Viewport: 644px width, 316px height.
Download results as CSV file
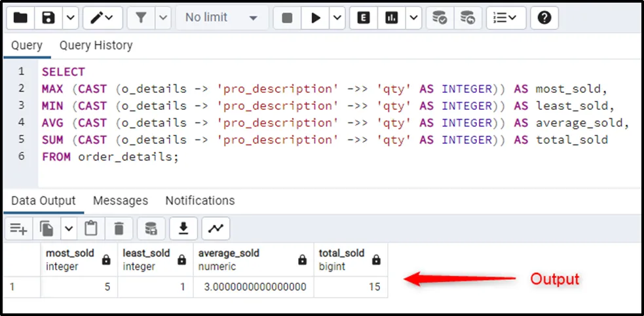[x=184, y=228]
